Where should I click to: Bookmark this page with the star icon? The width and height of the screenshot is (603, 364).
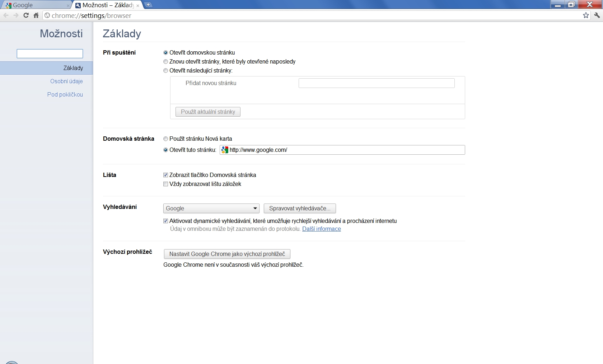coord(586,15)
